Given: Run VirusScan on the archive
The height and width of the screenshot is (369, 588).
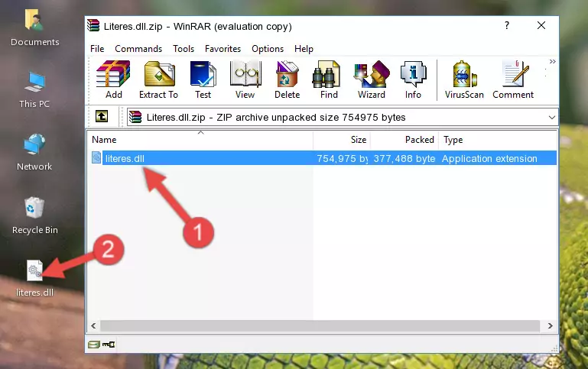Looking at the screenshot, I should pyautogui.click(x=464, y=79).
